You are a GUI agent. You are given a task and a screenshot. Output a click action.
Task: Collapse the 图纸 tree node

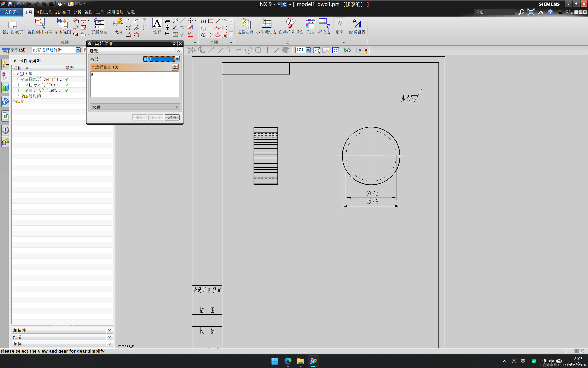click(14, 74)
